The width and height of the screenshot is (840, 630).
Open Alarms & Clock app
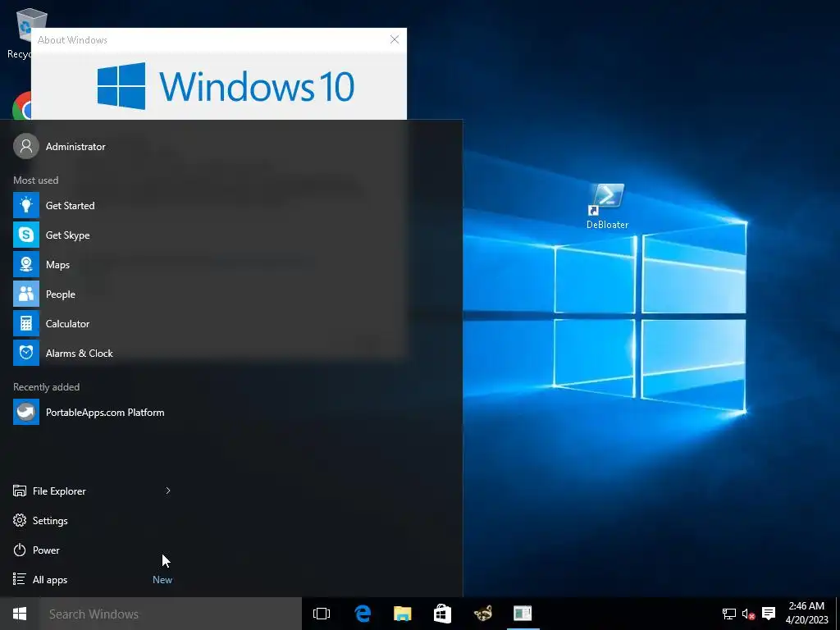coord(90,353)
